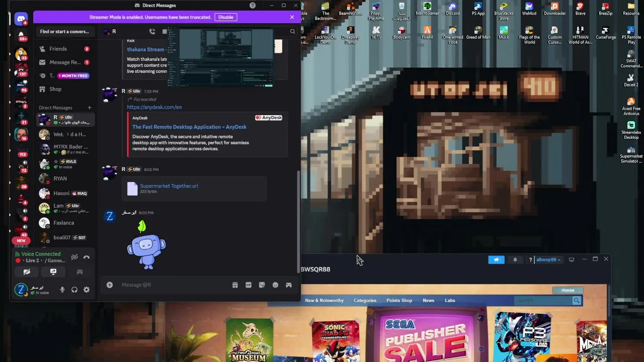Open boali07 direct message
This screenshot has height=362, width=644.
(x=65, y=237)
